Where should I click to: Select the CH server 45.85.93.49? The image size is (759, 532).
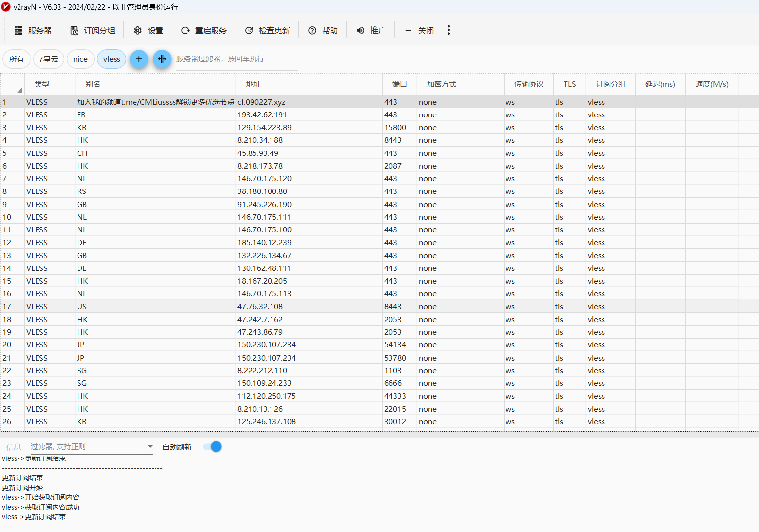coord(379,153)
